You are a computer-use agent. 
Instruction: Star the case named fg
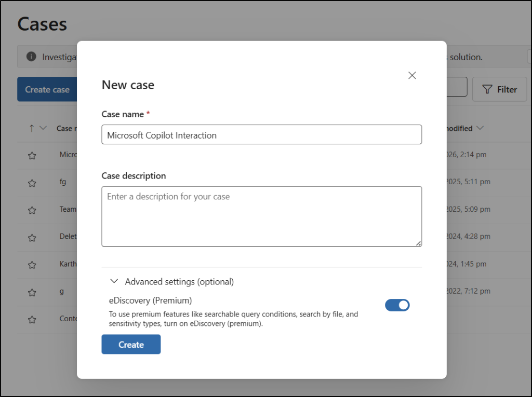[x=32, y=183]
